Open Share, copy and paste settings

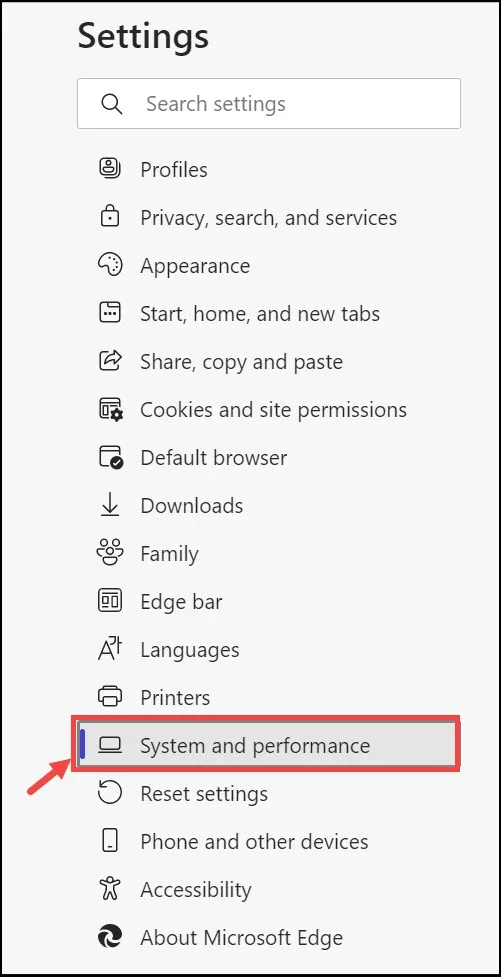[240, 361]
